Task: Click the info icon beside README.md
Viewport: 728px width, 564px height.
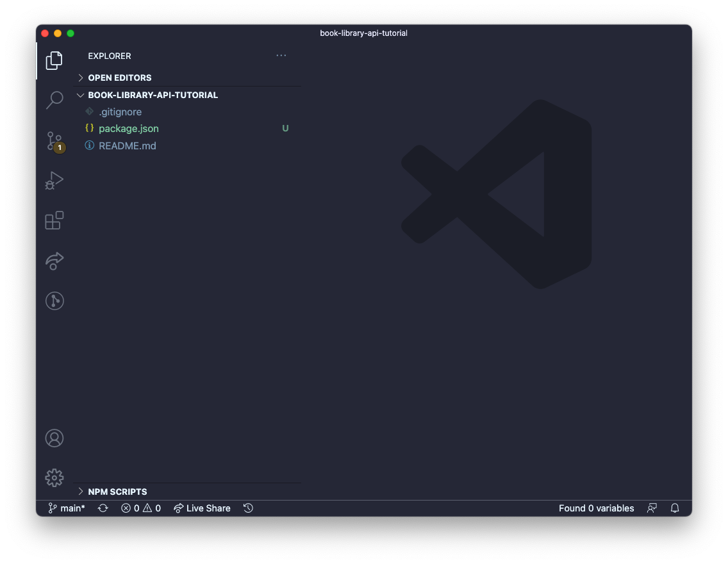Action: pos(90,145)
